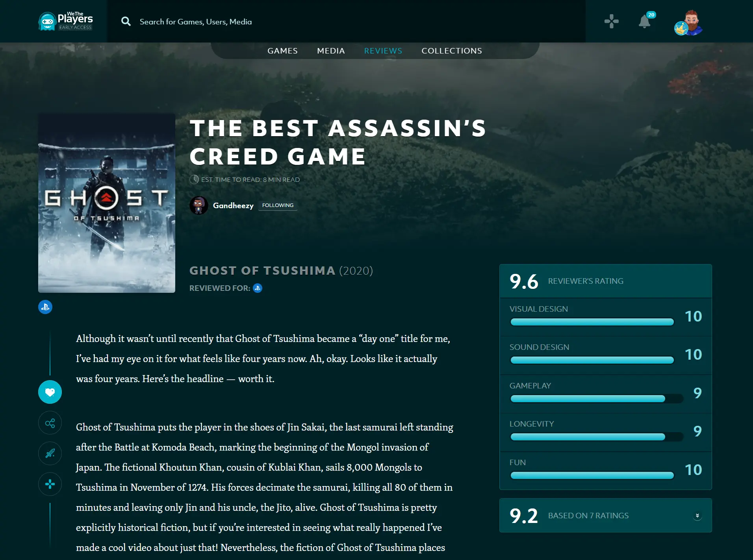This screenshot has width=753, height=560.
Task: Click the We The Players logo
Action: pos(65,21)
